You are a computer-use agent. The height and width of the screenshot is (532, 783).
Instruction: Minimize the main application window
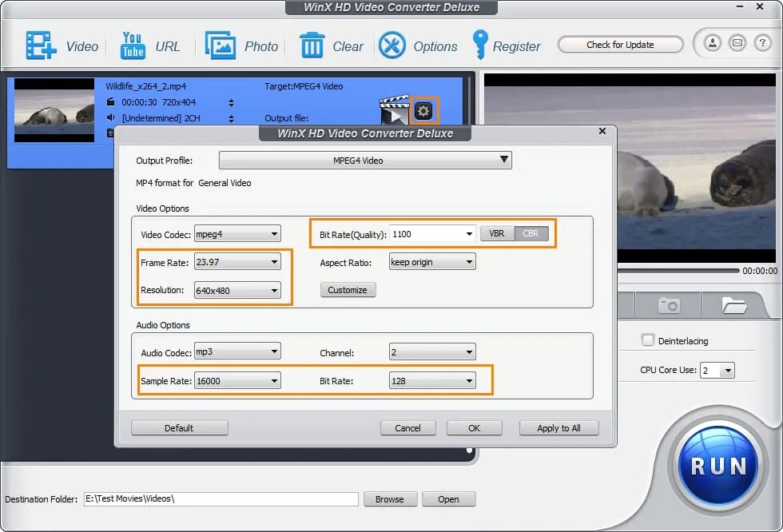(x=740, y=6)
